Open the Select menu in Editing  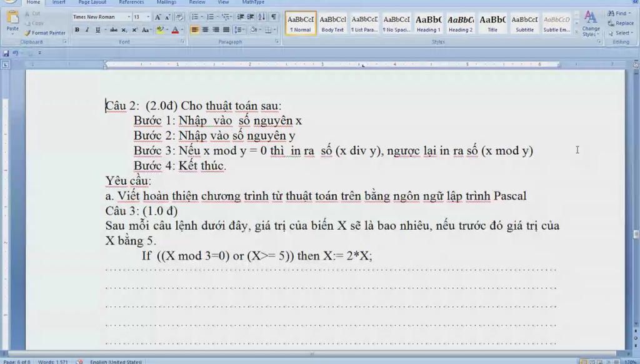pos(619,33)
